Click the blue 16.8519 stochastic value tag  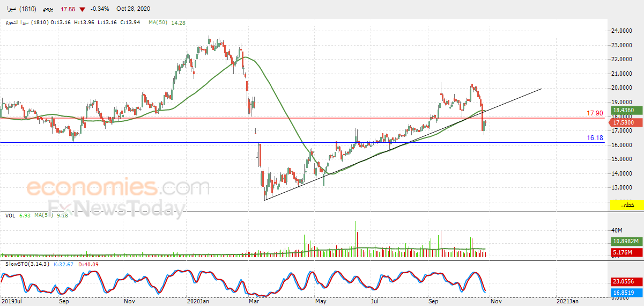point(627,293)
